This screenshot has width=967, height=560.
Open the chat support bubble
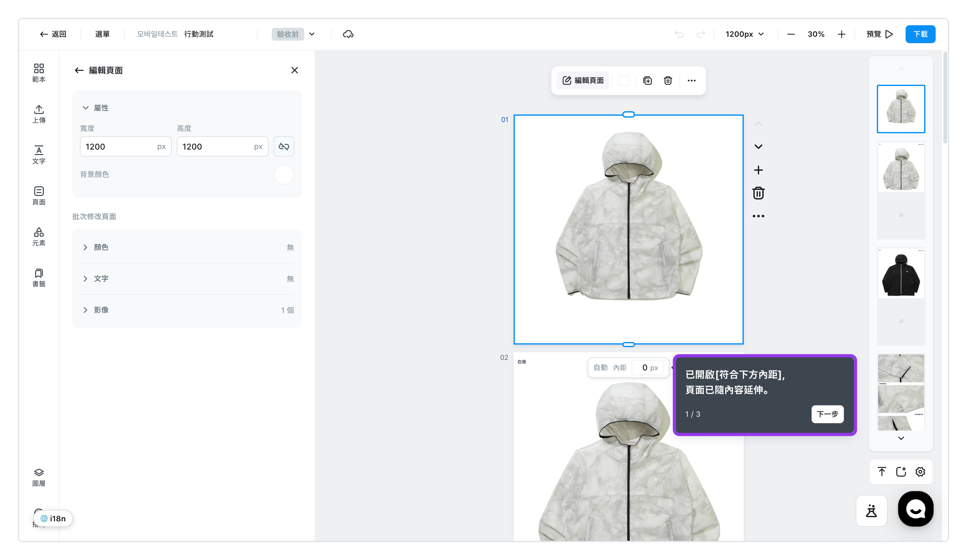tap(916, 509)
